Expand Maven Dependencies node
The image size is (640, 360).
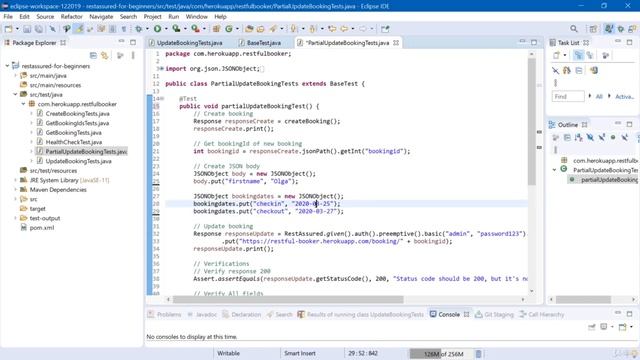(16, 189)
